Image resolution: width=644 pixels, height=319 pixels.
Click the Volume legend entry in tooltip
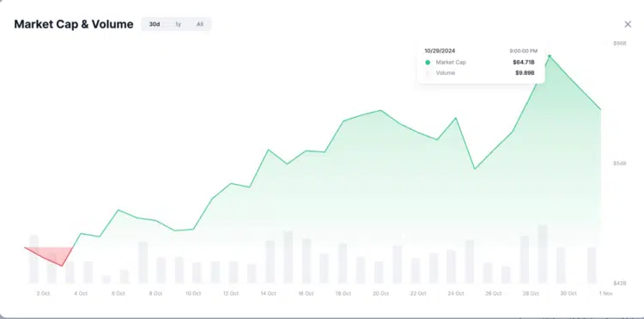coord(445,73)
